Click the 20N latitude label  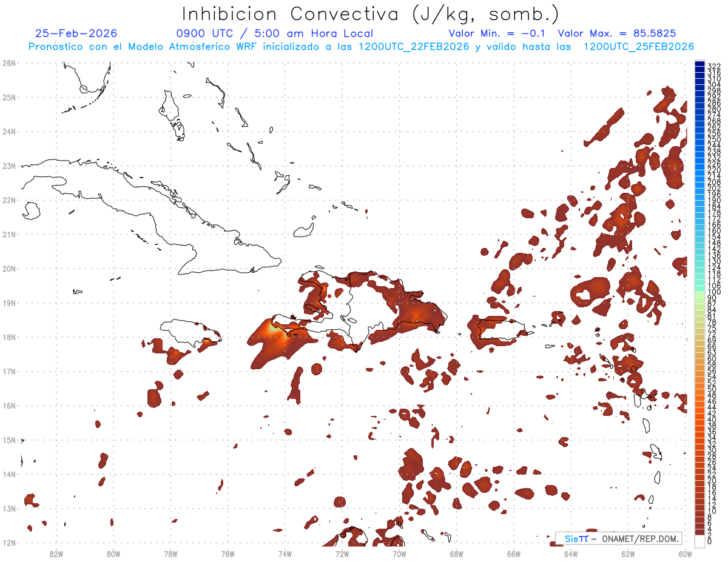coord(8,269)
